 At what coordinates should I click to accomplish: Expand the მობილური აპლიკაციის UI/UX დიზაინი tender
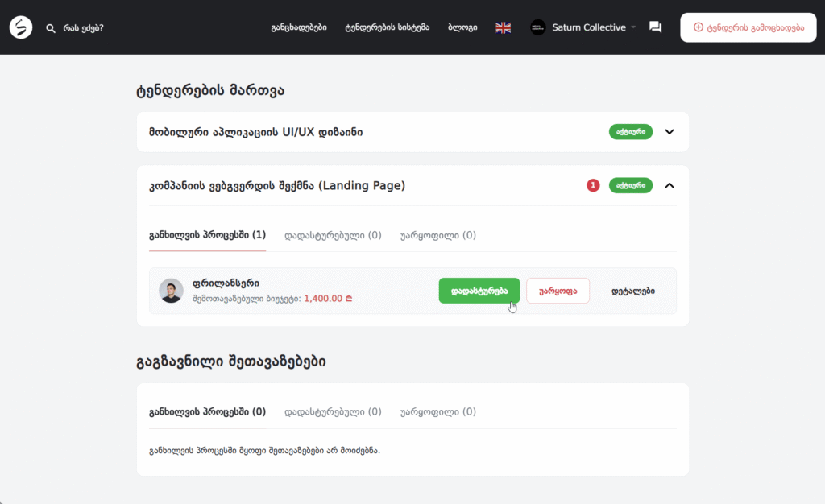point(669,132)
